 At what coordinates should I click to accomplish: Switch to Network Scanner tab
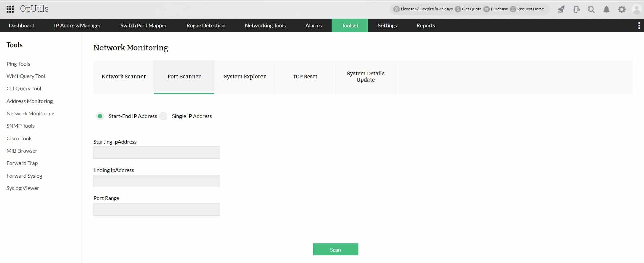coord(124,77)
